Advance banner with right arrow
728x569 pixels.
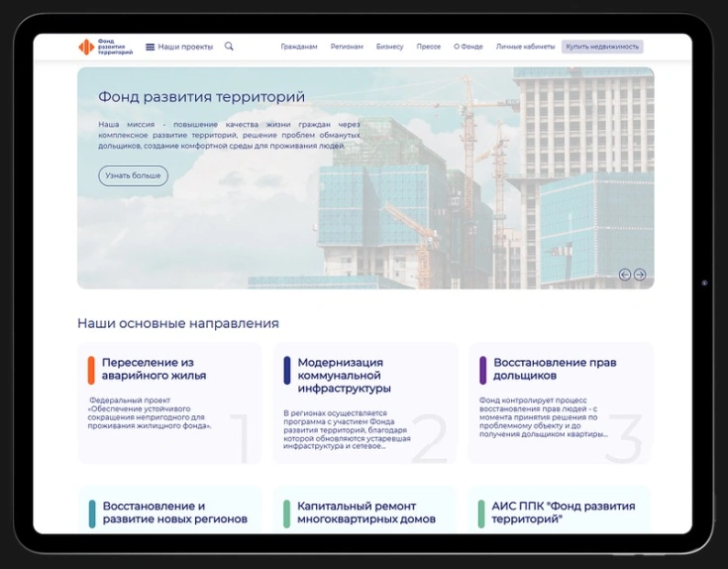tap(640, 275)
